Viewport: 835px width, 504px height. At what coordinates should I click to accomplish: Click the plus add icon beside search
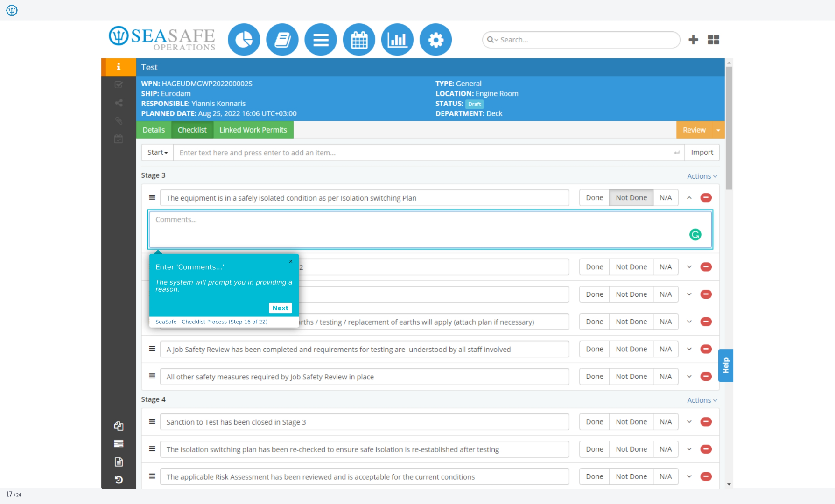(693, 40)
